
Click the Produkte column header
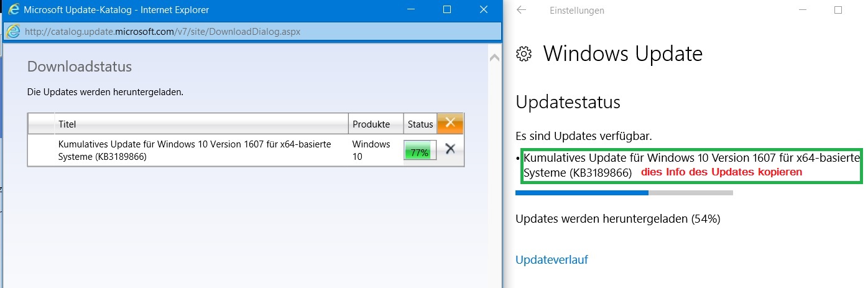click(x=376, y=124)
